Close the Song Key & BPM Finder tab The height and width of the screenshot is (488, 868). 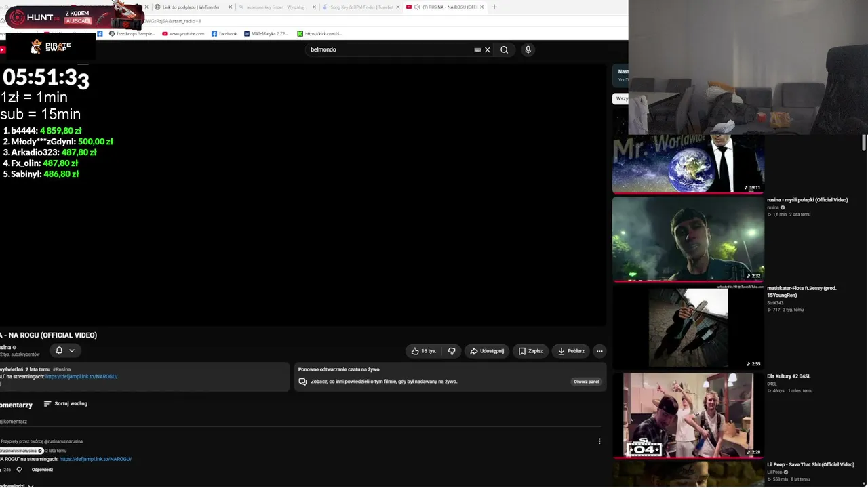tap(398, 7)
